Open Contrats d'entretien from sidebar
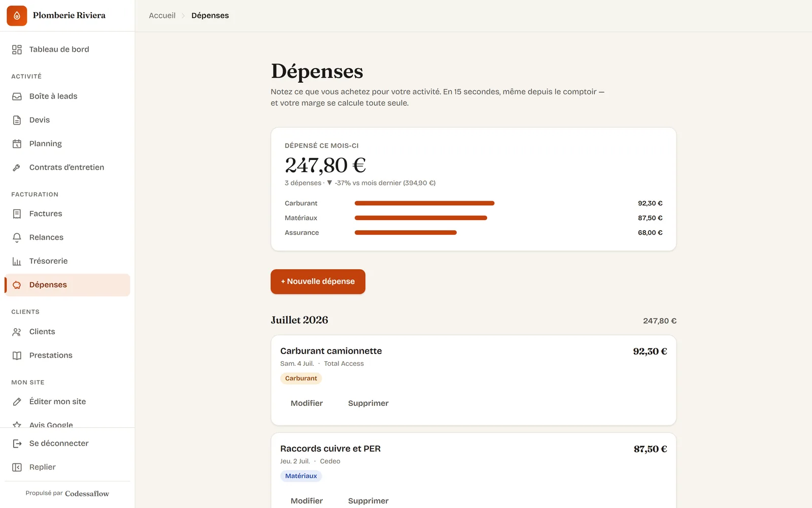812x508 pixels. (67, 168)
